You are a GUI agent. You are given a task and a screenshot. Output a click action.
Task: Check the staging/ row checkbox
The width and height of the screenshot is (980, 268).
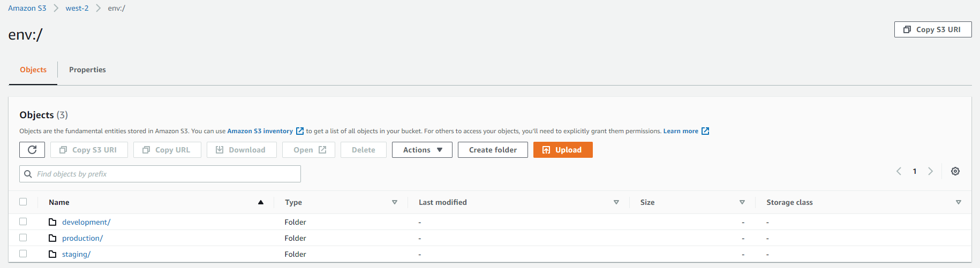point(23,254)
